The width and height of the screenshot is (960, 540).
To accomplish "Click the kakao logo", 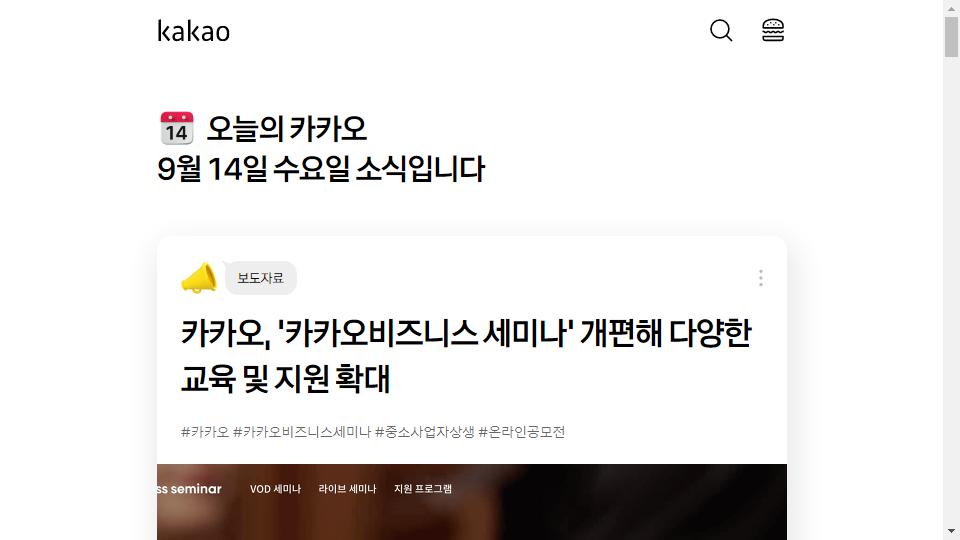I will [x=193, y=31].
